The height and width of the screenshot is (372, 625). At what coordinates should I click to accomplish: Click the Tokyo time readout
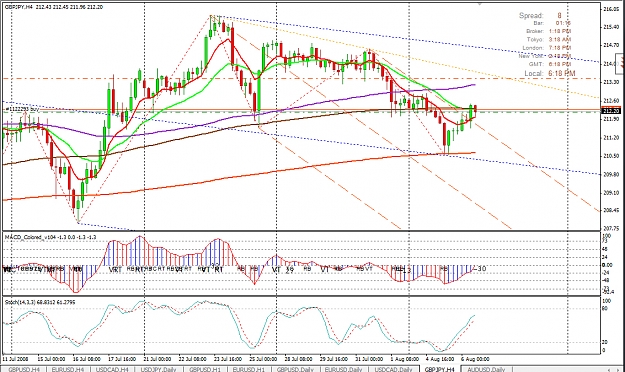point(549,39)
